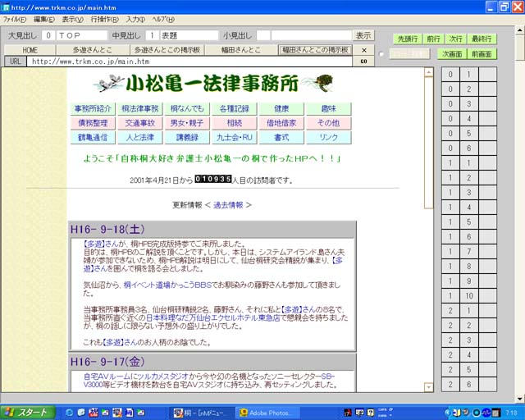The width and height of the screenshot is (525, 420).
Task: Click the GO button beside the URL field
Action: pyautogui.click(x=363, y=62)
